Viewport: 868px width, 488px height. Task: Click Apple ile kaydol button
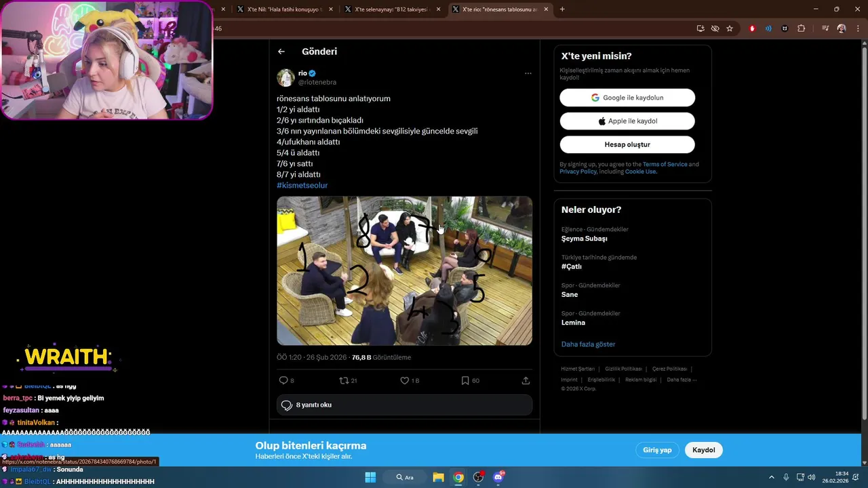627,121
